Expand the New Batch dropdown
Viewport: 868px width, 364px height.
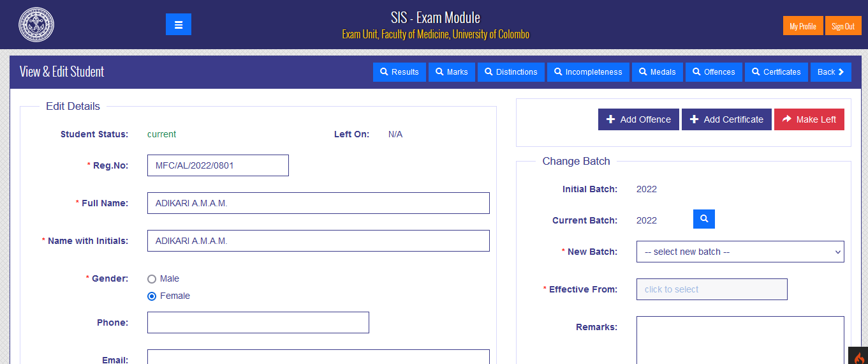(740, 252)
